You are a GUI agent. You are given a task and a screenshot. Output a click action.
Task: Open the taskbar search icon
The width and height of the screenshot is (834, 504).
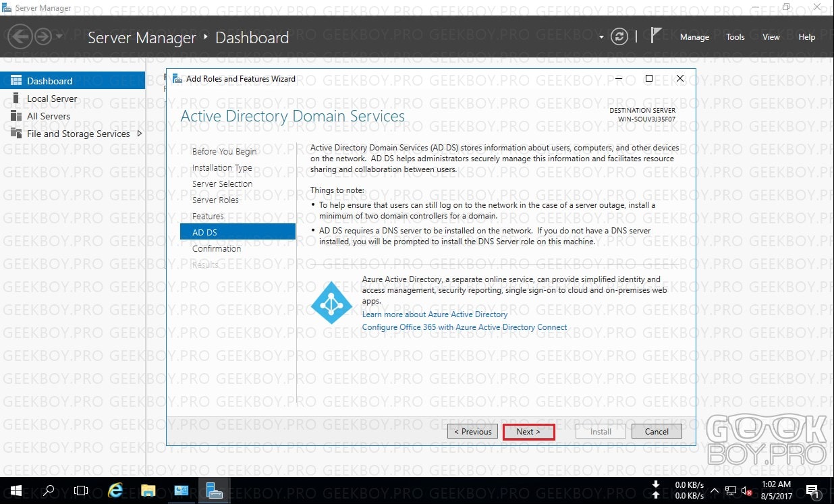point(49,491)
